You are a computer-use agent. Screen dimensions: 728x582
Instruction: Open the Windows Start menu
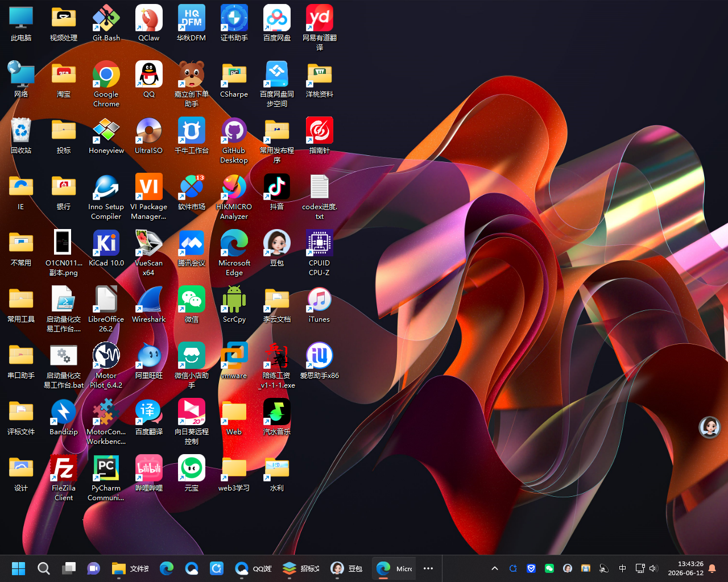click(19, 568)
